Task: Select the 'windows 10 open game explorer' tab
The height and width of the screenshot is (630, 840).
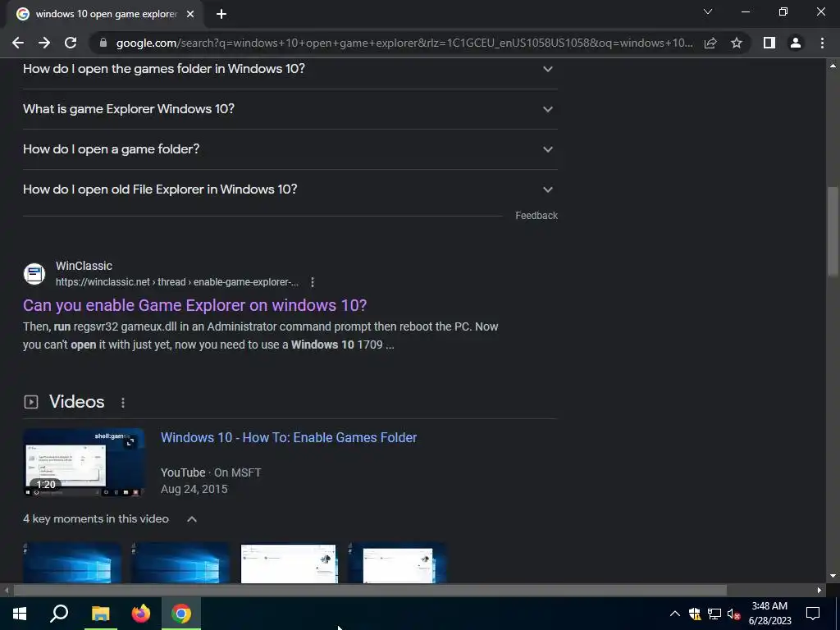Action: [x=105, y=15]
